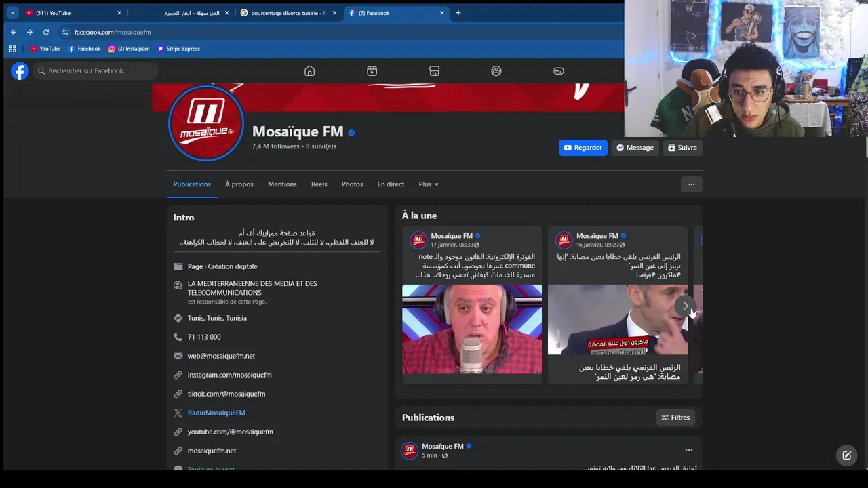The image size is (868, 488).
Task: Click the browser address bar
Action: click(339, 32)
